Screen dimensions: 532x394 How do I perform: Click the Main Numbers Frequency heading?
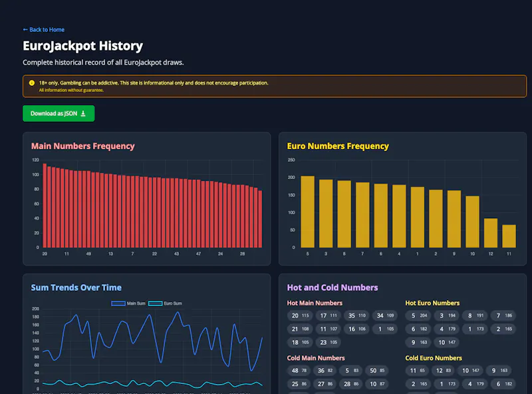click(x=82, y=146)
